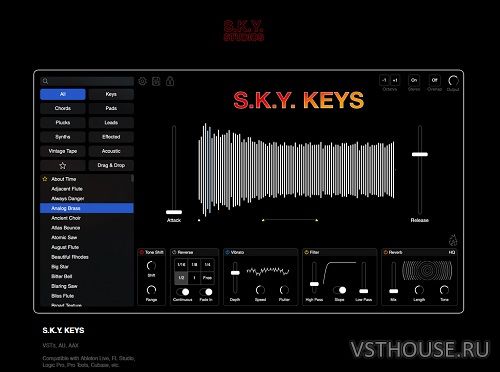Click star icon beside About Time
Viewport: 500px width, 372px height.
(x=45, y=179)
